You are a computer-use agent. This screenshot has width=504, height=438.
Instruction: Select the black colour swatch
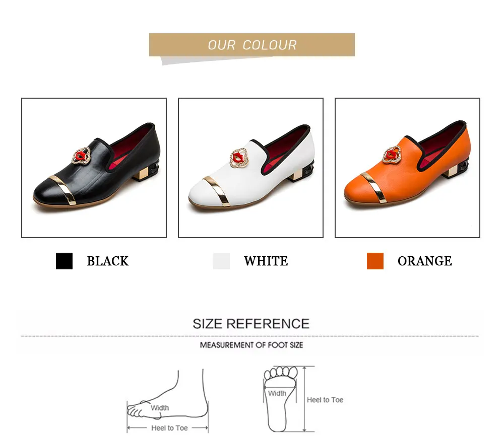click(x=65, y=261)
